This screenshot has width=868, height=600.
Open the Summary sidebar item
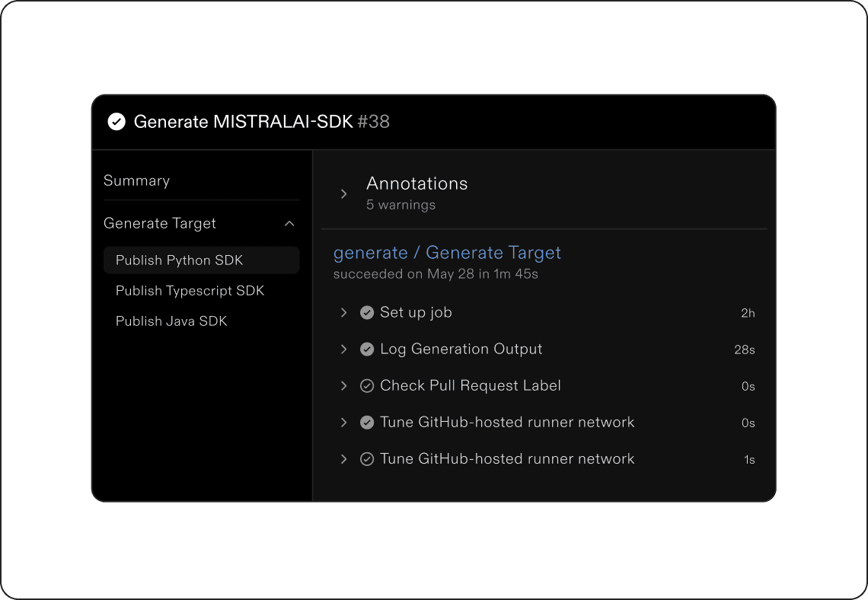click(137, 181)
